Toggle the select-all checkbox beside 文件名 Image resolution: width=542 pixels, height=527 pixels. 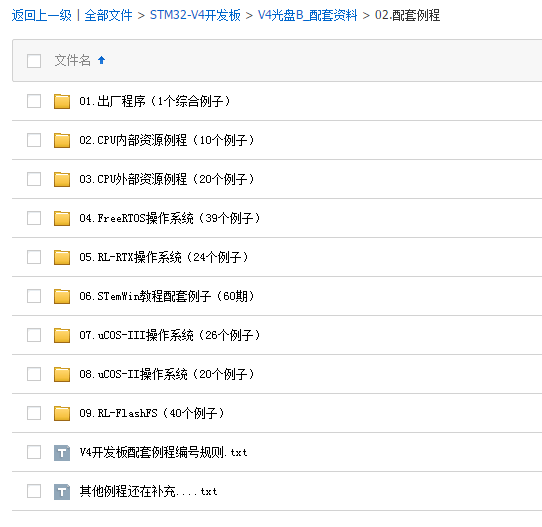34,61
